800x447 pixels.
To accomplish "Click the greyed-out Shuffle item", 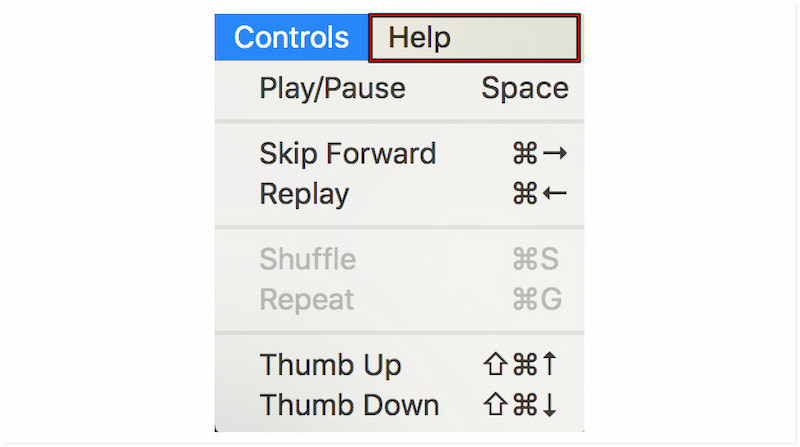I will pos(307,259).
